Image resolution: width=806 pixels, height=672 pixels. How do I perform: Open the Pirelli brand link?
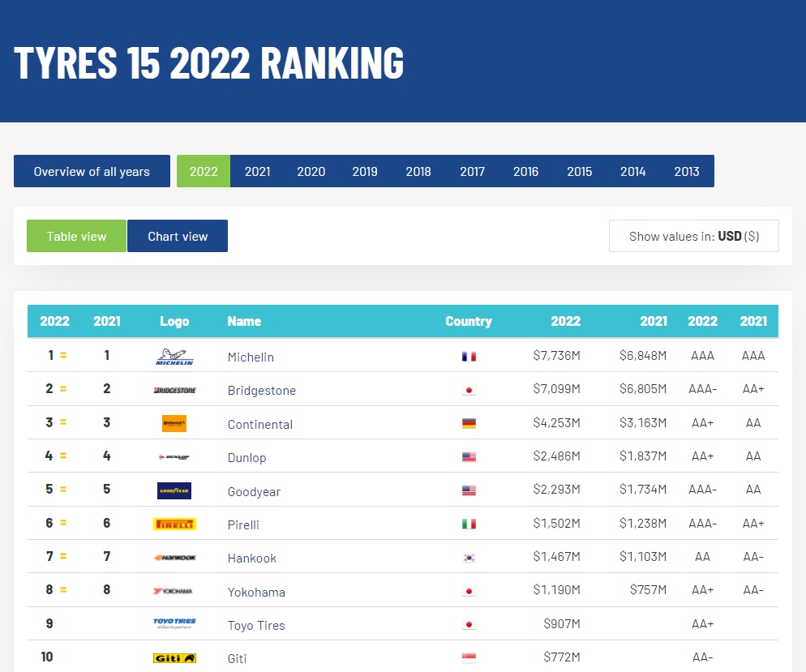point(243,525)
